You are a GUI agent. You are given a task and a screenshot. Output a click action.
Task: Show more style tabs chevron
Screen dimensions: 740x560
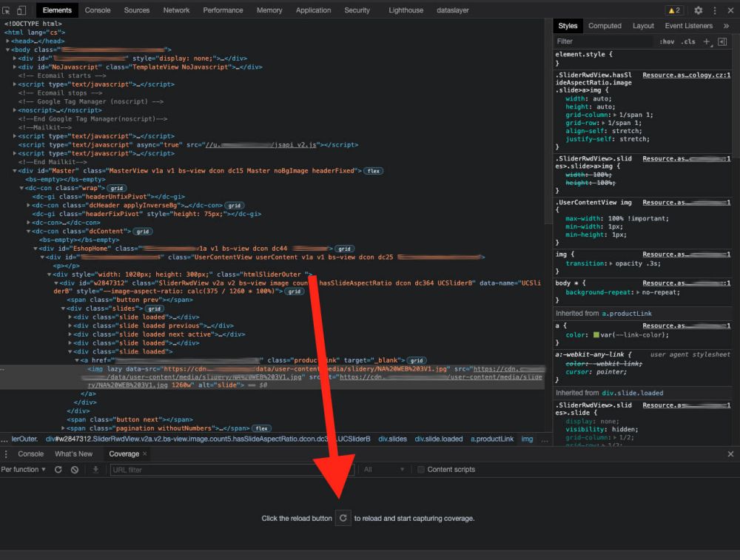[727, 26]
